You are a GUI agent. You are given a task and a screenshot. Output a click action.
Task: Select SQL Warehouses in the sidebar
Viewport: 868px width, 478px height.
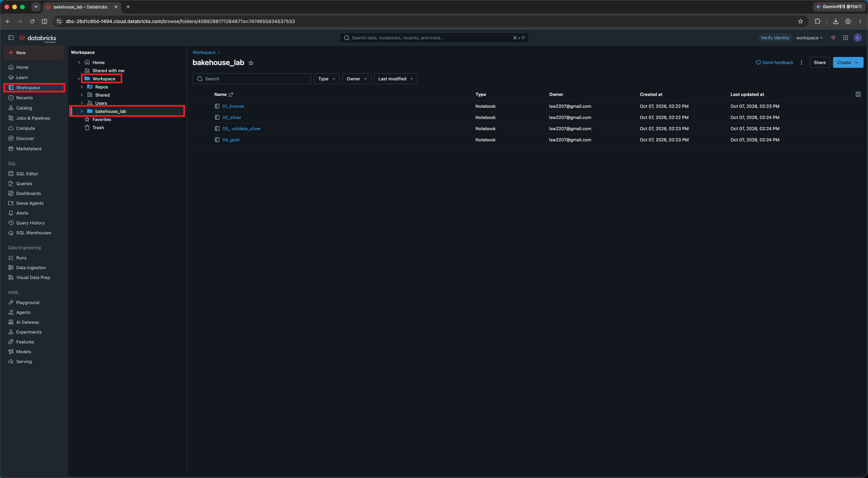[34, 233]
